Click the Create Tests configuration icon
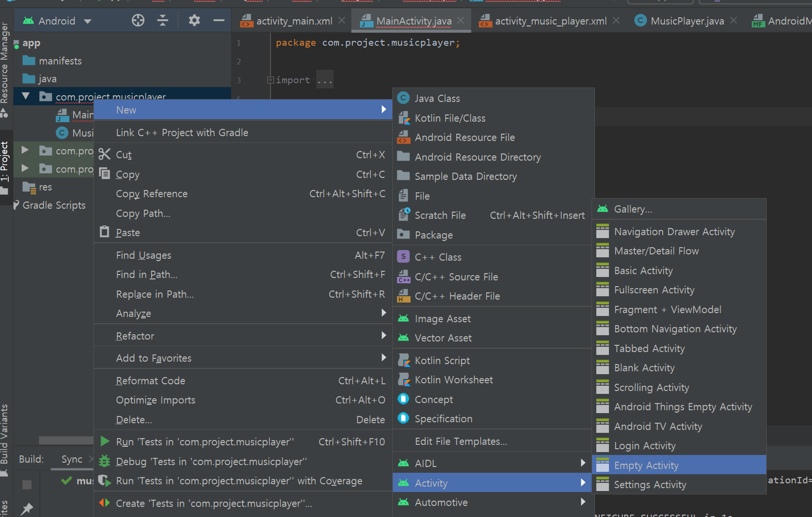812x517 pixels. point(104,503)
